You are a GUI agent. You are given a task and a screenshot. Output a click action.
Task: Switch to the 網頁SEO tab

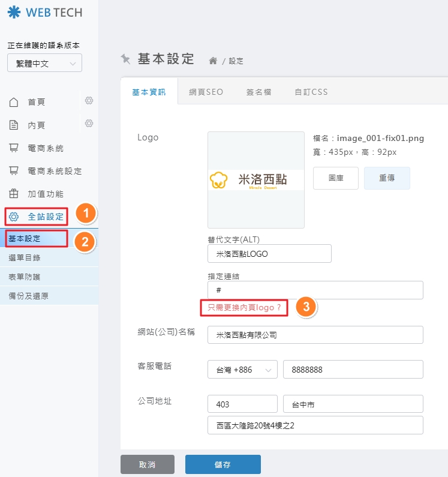click(x=206, y=92)
